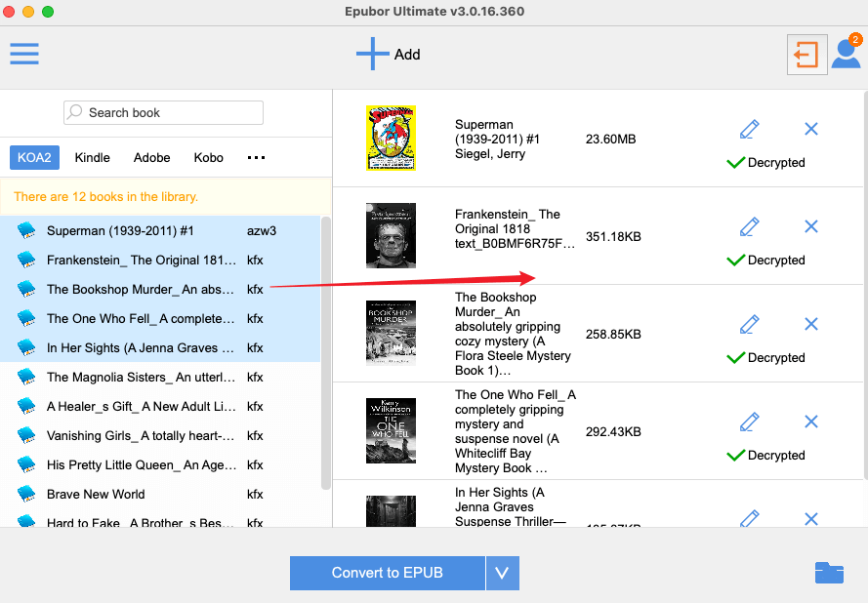Select Brave New World in library
This screenshot has height=603, width=868.
click(x=160, y=495)
